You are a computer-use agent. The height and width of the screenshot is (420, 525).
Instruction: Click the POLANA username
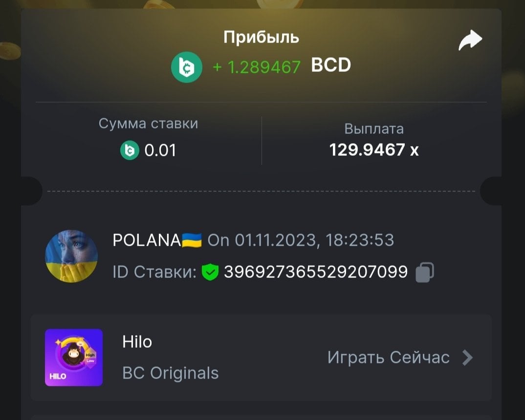[147, 240]
